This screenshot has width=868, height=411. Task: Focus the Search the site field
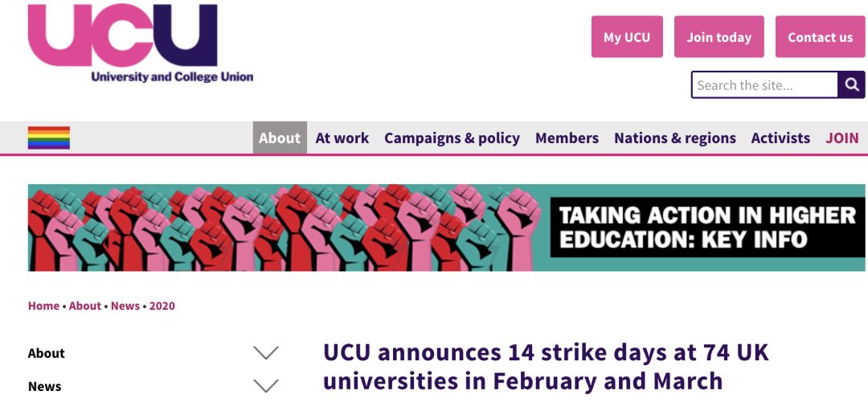(764, 84)
